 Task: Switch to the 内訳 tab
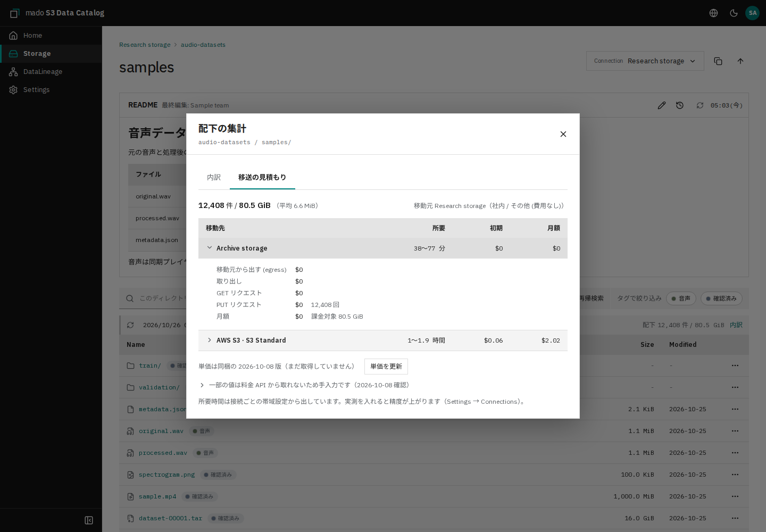coord(214,178)
